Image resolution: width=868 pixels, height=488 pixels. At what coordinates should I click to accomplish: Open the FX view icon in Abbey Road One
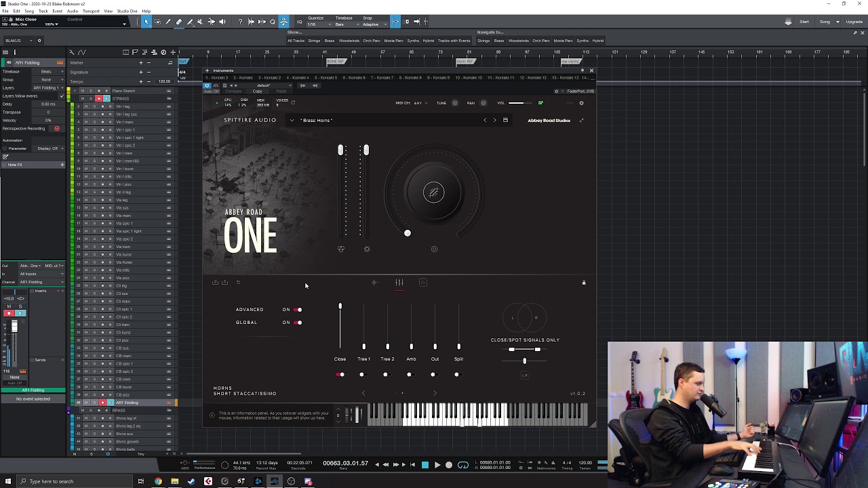pyautogui.click(x=423, y=283)
